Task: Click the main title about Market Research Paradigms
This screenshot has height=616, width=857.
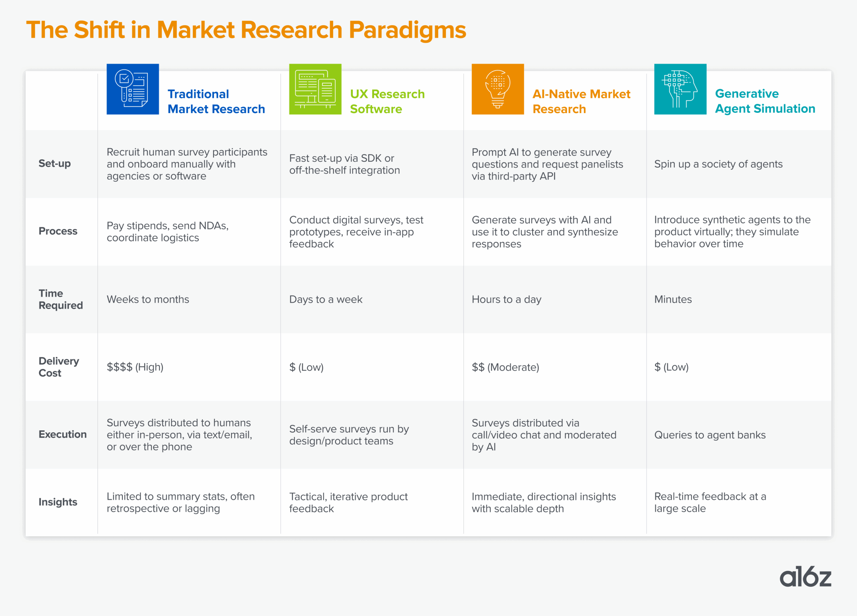Action: coord(246,30)
